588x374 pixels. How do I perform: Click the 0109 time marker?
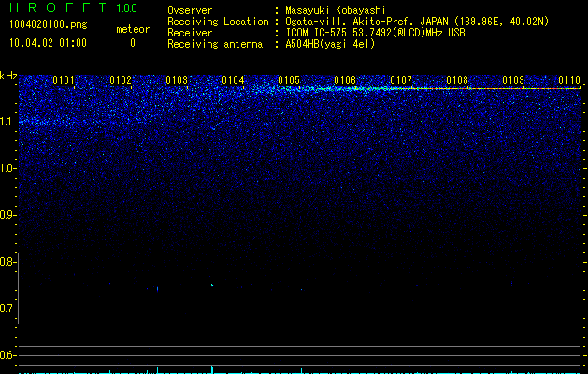tap(513, 80)
